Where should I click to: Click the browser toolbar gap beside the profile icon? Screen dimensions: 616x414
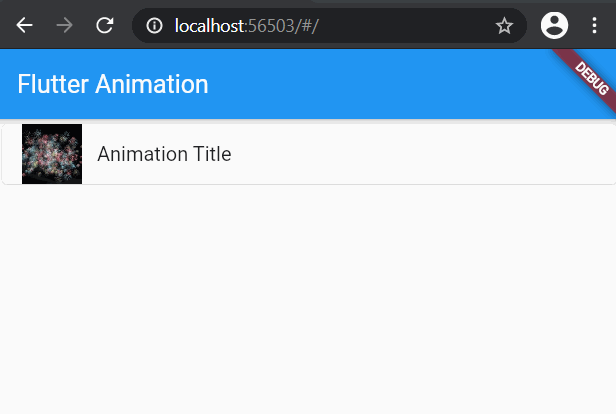(x=534, y=26)
